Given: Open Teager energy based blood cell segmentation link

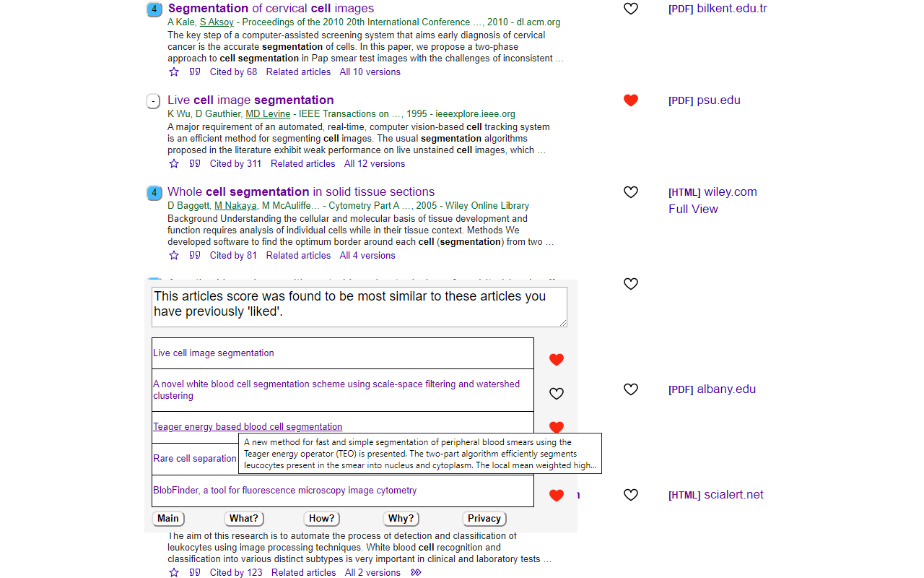Looking at the screenshot, I should pos(248,427).
